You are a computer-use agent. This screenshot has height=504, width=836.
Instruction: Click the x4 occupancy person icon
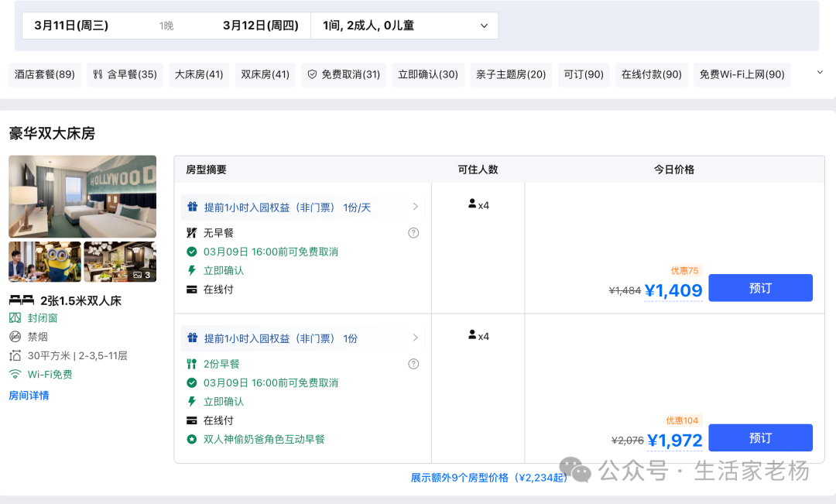click(x=471, y=204)
